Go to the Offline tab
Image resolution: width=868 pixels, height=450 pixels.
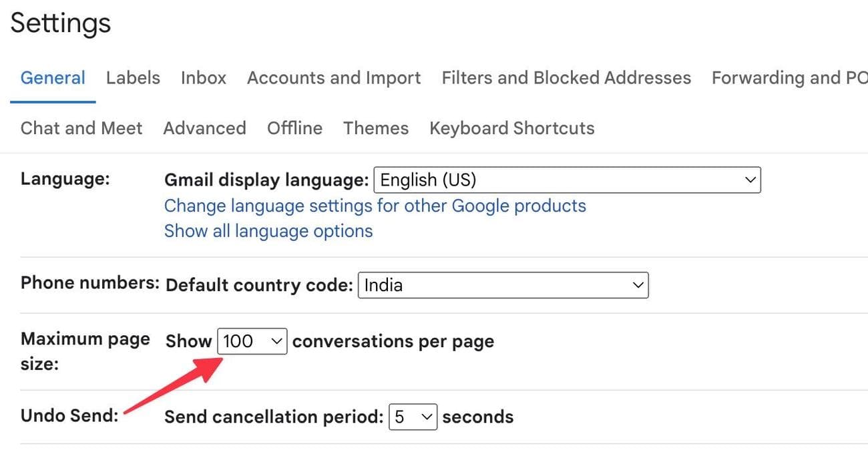[294, 128]
